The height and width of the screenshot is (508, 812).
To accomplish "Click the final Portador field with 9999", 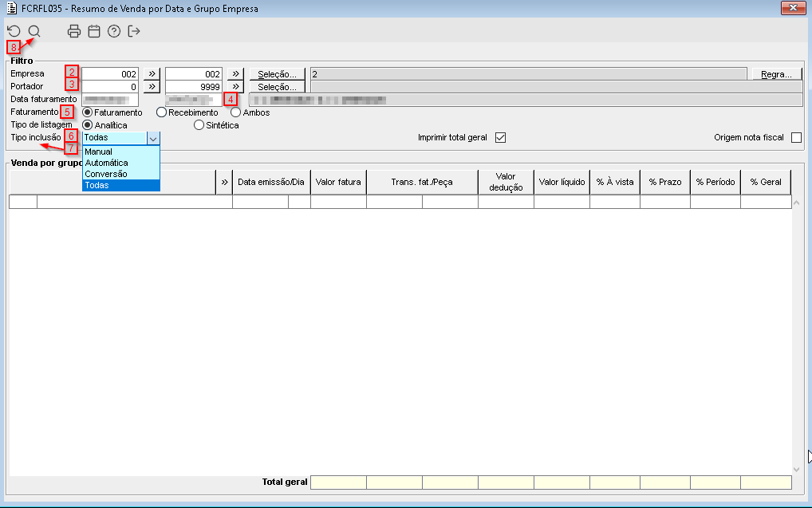I will point(194,86).
